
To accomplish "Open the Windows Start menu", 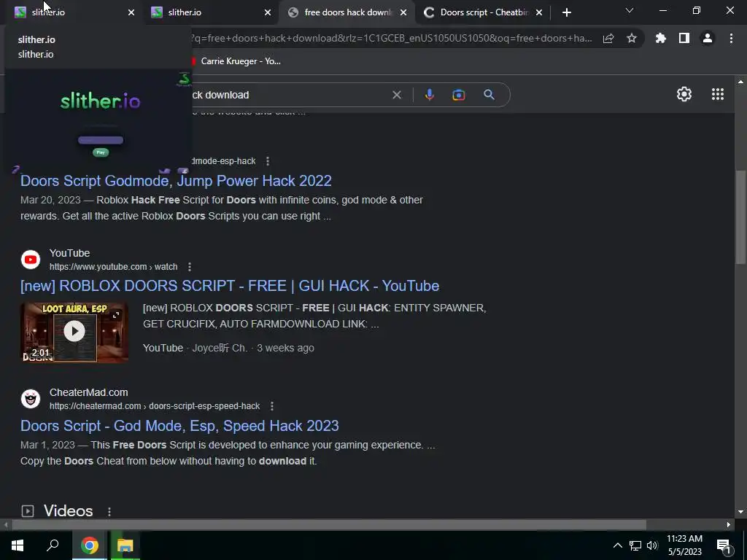I will pyautogui.click(x=18, y=545).
